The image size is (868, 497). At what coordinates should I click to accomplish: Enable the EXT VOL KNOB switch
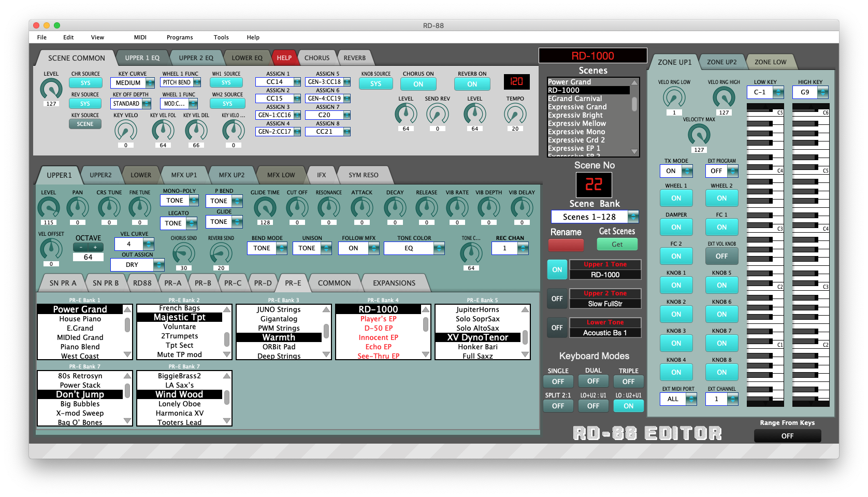click(x=721, y=256)
